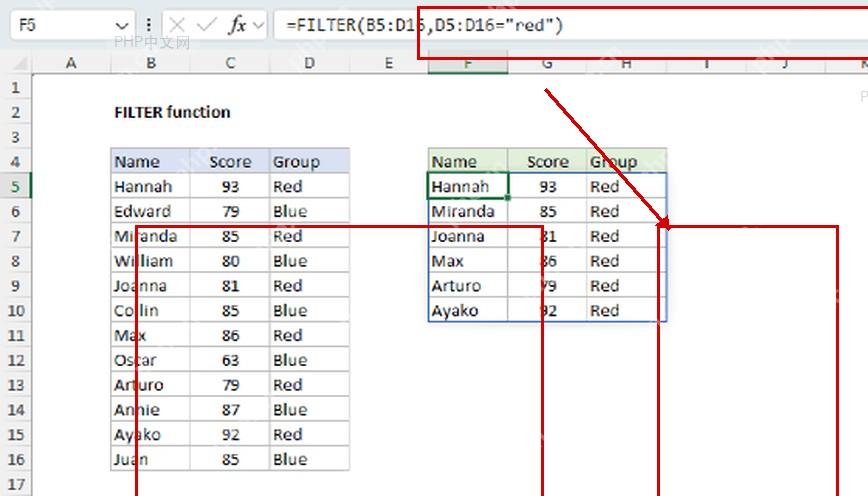Select the 'Red' cell beside Max in column H
The image size is (868, 496).
coord(627,261)
